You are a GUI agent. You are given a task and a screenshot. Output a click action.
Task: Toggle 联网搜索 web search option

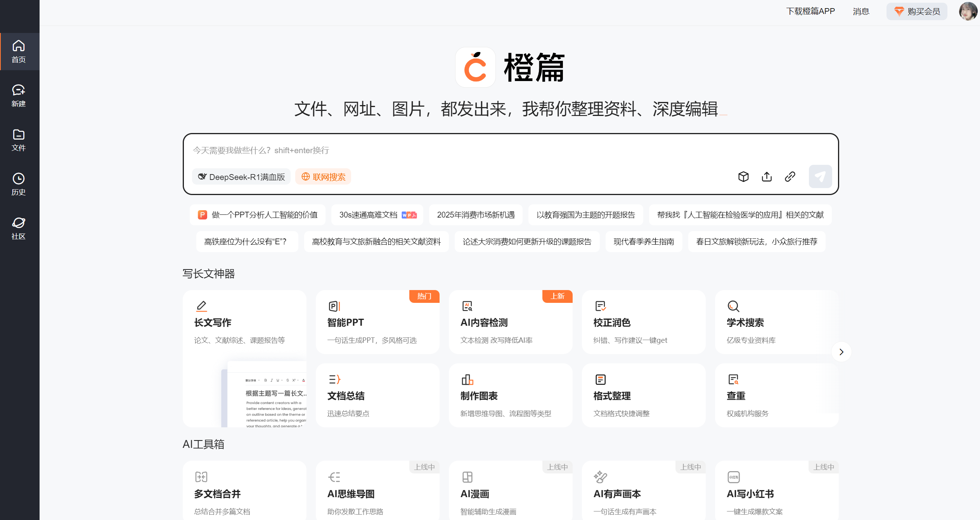(323, 176)
